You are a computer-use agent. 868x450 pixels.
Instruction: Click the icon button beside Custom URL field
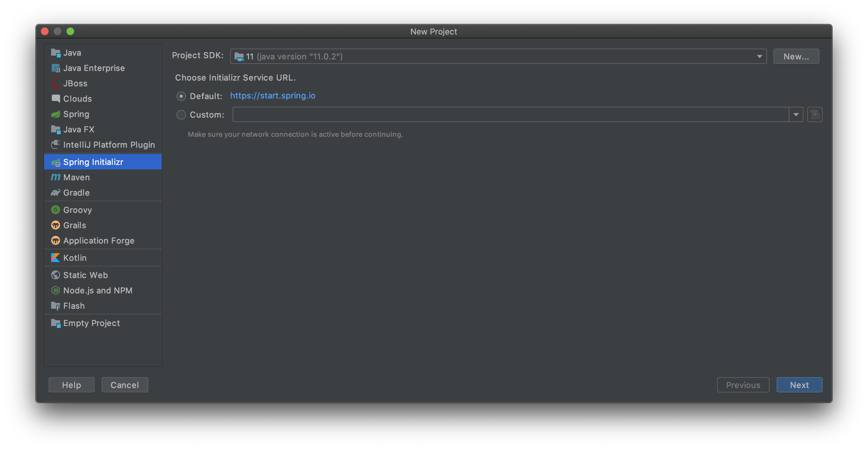click(x=815, y=115)
